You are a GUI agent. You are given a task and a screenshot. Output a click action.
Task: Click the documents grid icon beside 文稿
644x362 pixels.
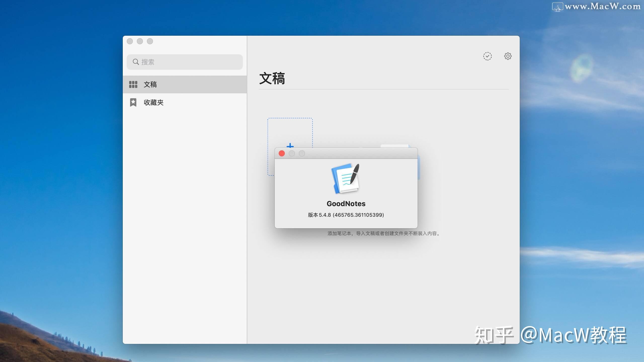[133, 84]
